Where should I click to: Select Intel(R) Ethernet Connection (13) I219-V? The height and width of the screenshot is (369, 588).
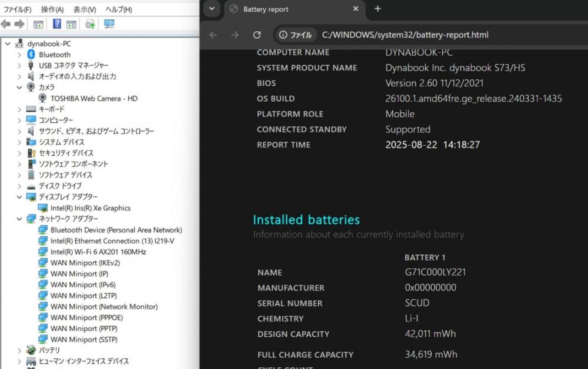click(112, 241)
